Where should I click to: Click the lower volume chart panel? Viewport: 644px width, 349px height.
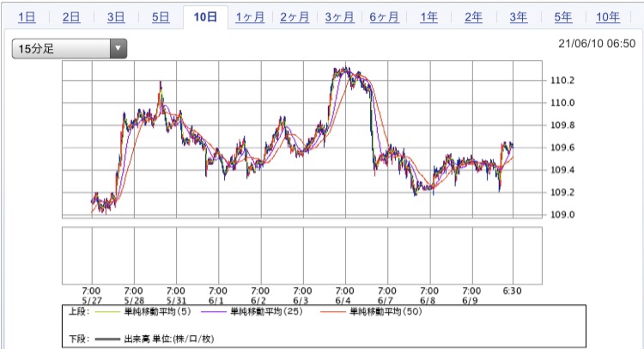pyautogui.click(x=302, y=255)
